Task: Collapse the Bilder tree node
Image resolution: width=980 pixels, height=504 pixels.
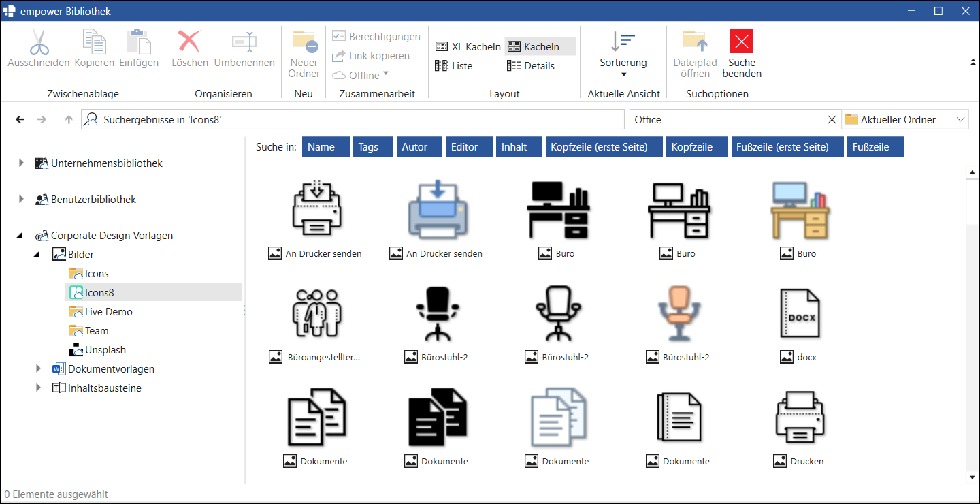Action: coord(38,255)
